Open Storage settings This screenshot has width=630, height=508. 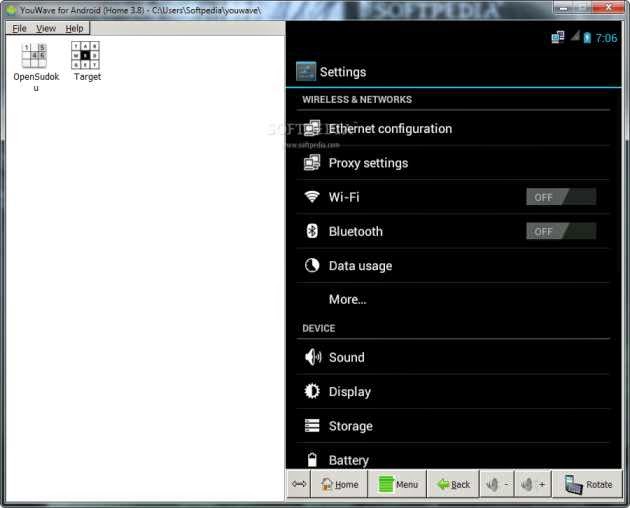click(453, 426)
